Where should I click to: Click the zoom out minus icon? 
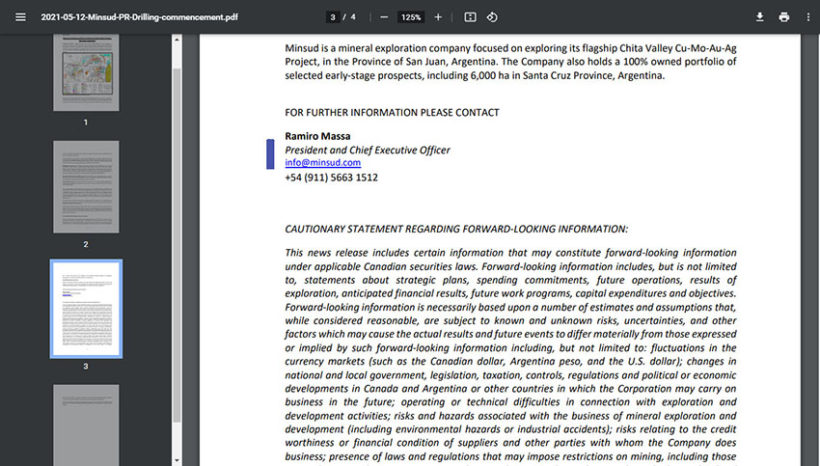pyautogui.click(x=384, y=17)
